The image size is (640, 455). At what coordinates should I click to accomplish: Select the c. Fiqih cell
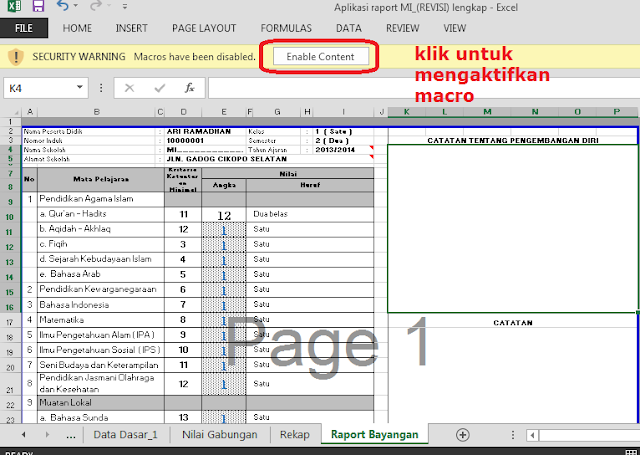coord(101,244)
